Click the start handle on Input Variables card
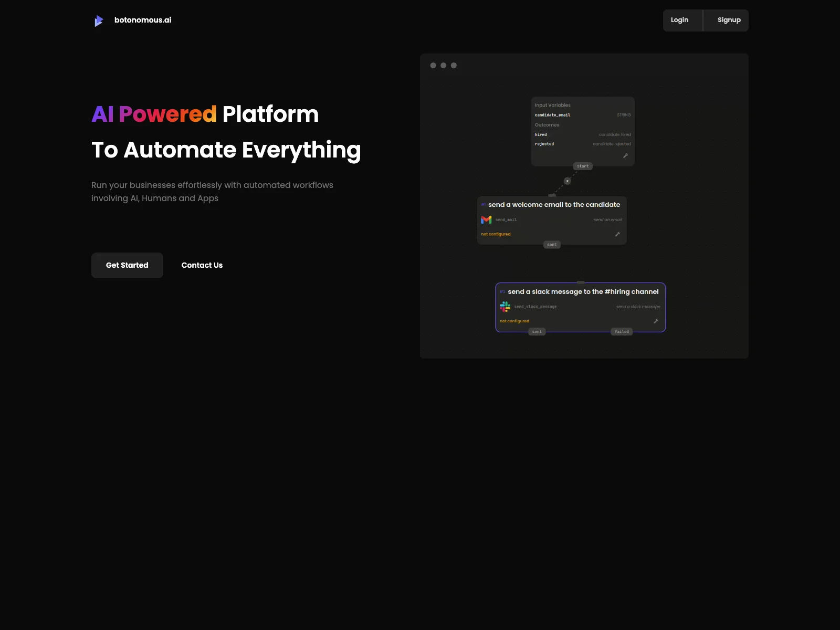840x630 pixels. (x=583, y=166)
